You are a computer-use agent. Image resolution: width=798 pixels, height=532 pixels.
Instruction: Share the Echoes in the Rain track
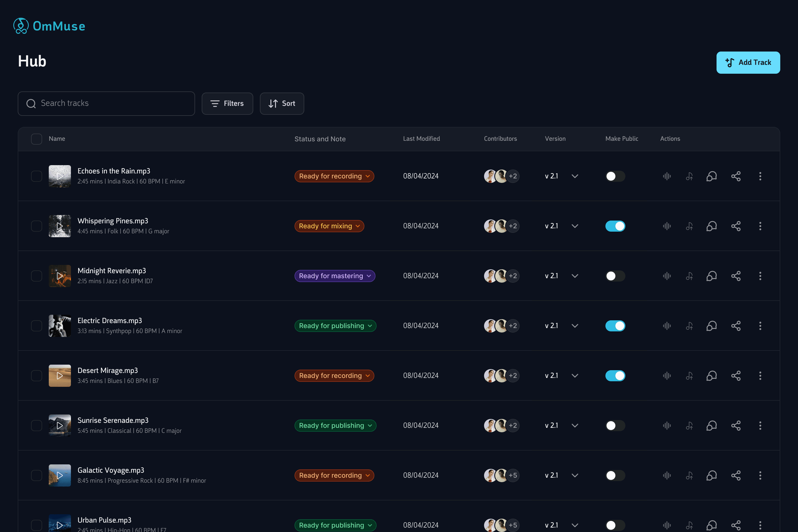736,176
